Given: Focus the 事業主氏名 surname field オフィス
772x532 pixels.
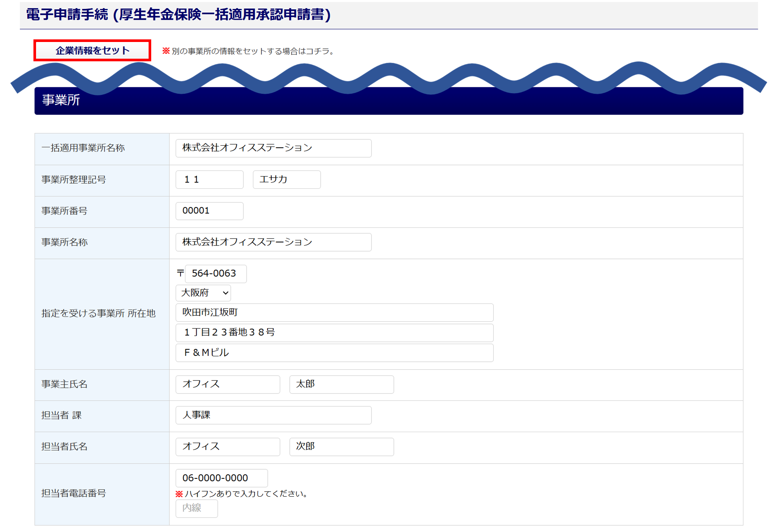Looking at the screenshot, I should [228, 384].
